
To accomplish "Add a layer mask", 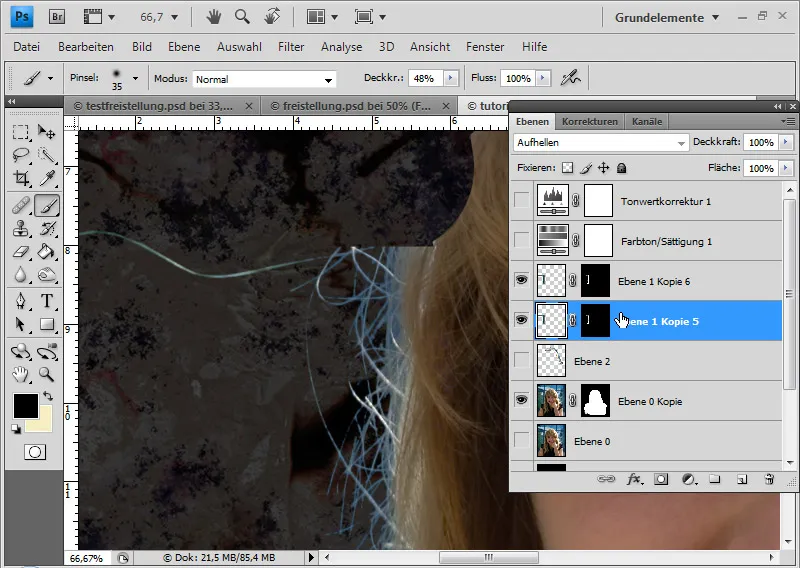I will tap(661, 479).
